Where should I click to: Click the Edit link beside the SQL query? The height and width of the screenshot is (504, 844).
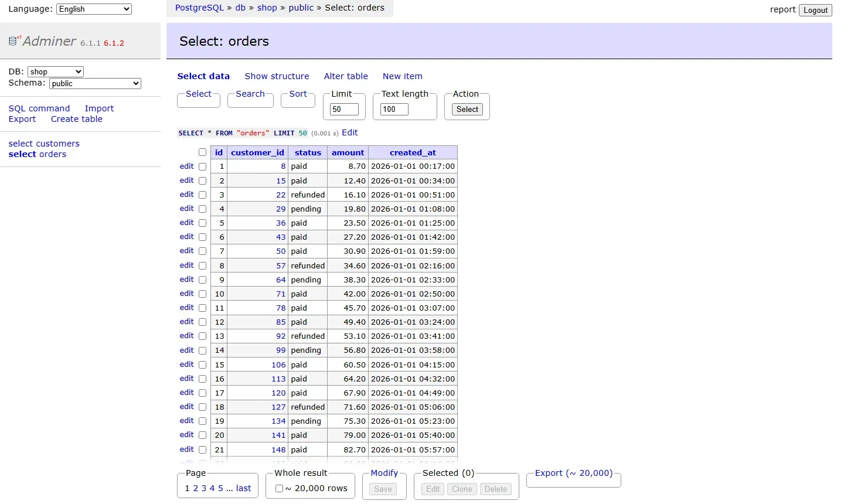pyautogui.click(x=349, y=132)
